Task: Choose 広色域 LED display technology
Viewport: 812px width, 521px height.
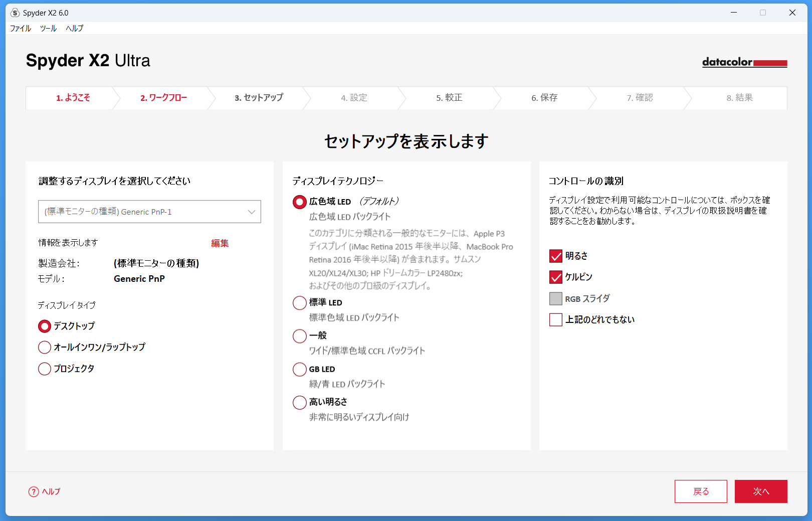Action: point(300,202)
